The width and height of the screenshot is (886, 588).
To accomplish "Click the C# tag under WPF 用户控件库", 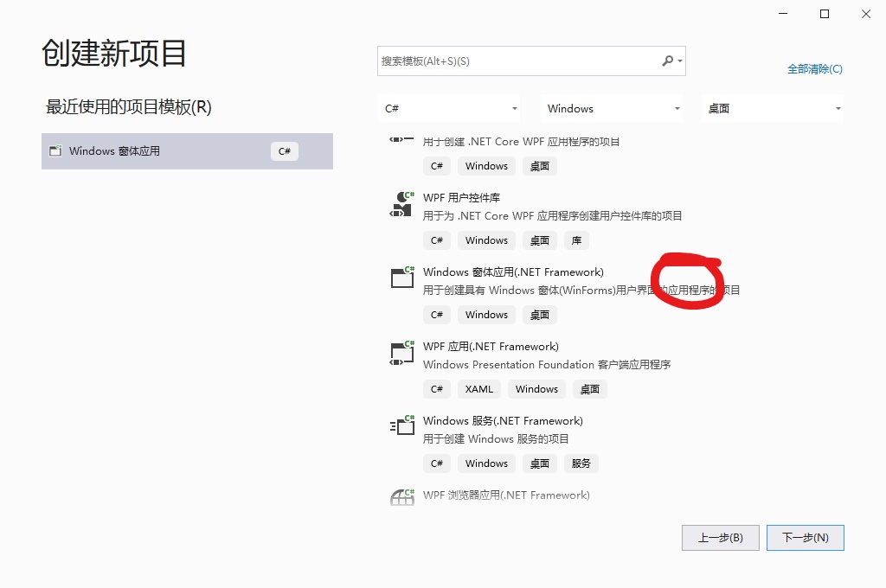I will pos(437,240).
